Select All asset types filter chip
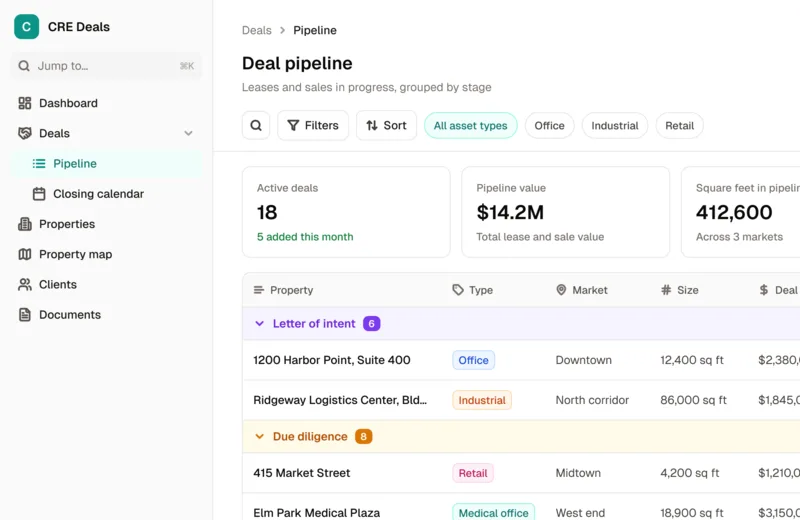The image size is (800, 520). [x=470, y=126]
